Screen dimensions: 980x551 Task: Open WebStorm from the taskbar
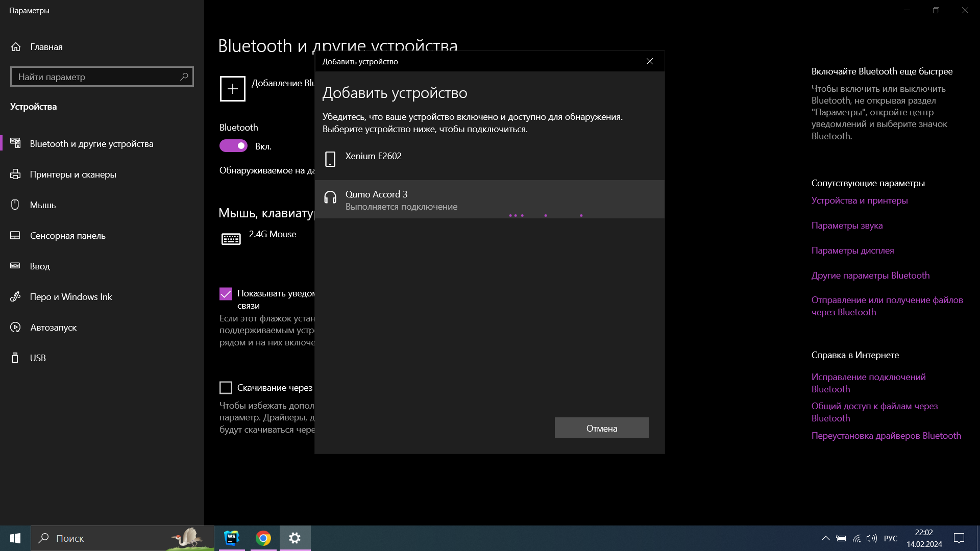click(x=232, y=538)
